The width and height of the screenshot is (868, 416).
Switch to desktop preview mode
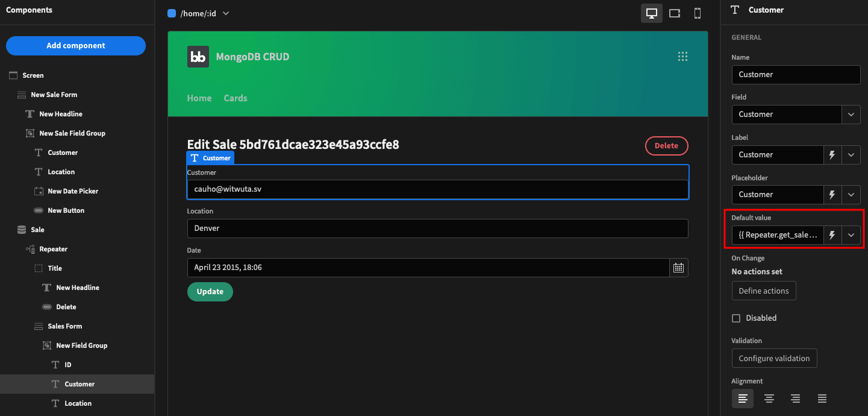pyautogui.click(x=651, y=13)
